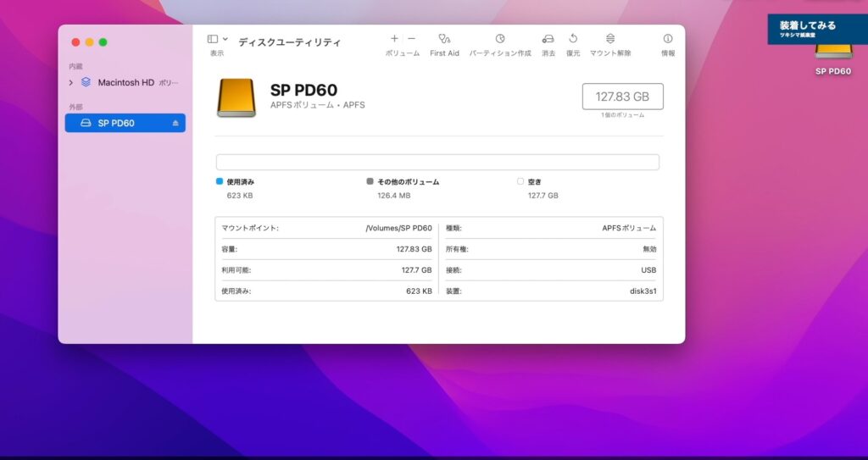Image resolution: width=868 pixels, height=460 pixels.
Task: Select Macintosh HD in the sidebar
Action: (125, 82)
